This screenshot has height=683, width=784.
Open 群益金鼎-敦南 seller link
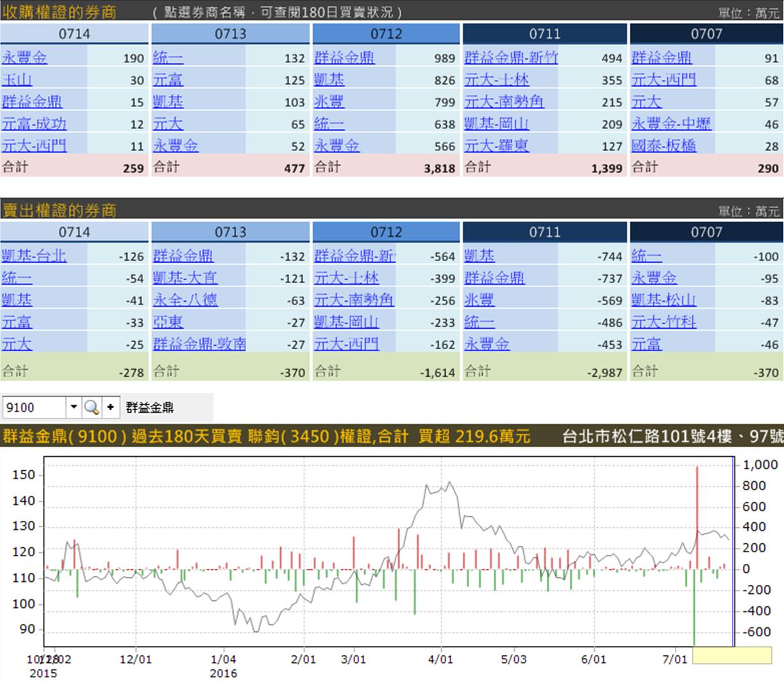(199, 343)
